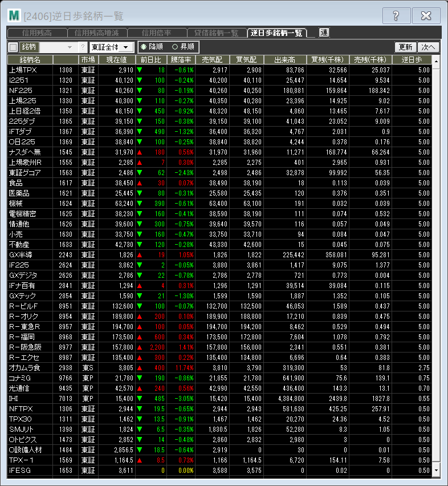Image resolution: width=448 pixels, height=486 pixels.
Task: Select the IHI row name
Action: click(x=14, y=398)
